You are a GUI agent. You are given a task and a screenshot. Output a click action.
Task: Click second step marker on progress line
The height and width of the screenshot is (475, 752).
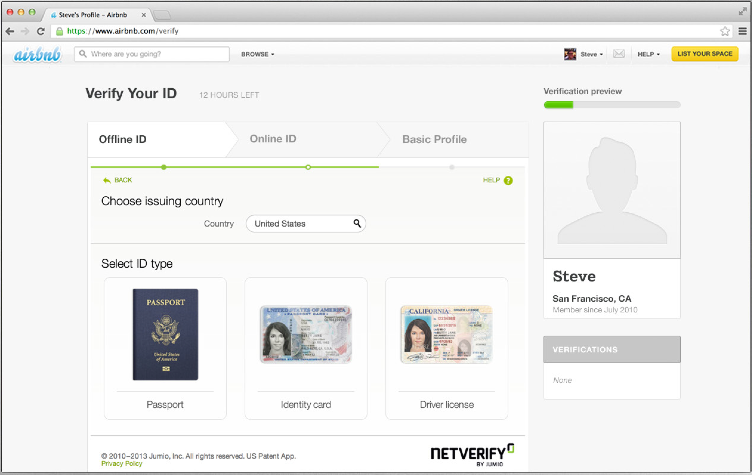coord(308,167)
